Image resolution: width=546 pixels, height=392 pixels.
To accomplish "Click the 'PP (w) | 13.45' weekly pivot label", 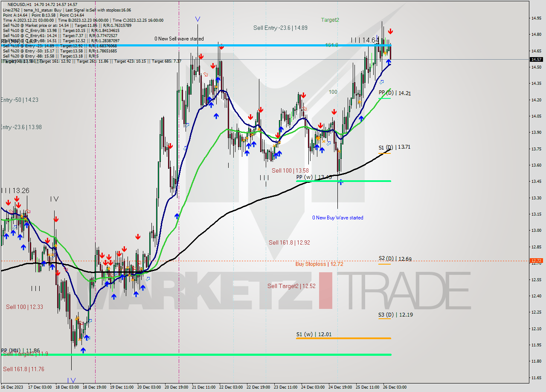I will [314, 177].
